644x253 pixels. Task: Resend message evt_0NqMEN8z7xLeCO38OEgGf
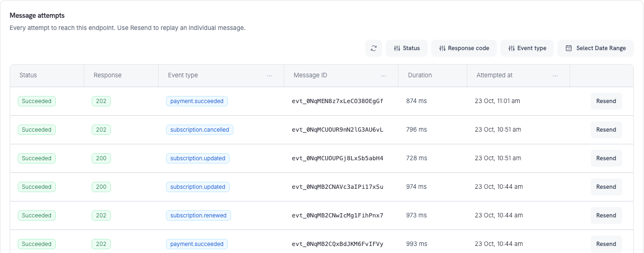(606, 101)
